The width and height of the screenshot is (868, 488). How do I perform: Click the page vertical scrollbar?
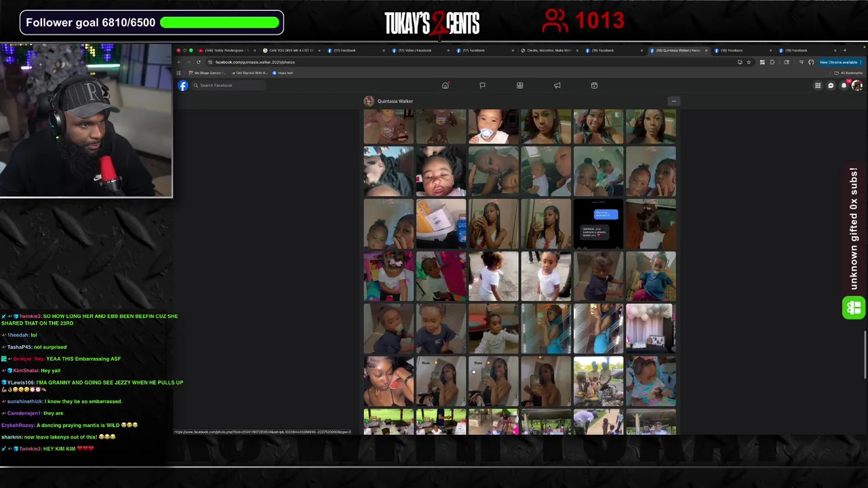865,354
